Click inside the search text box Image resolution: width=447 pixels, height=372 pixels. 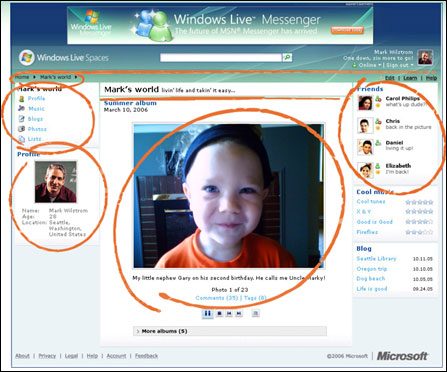pyautogui.click(x=221, y=58)
